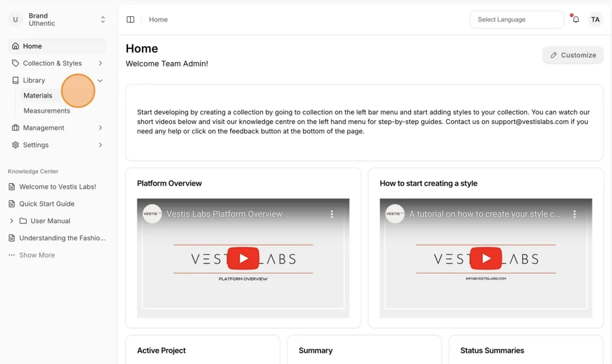Click the Knowledge Center section label

pyautogui.click(x=33, y=171)
